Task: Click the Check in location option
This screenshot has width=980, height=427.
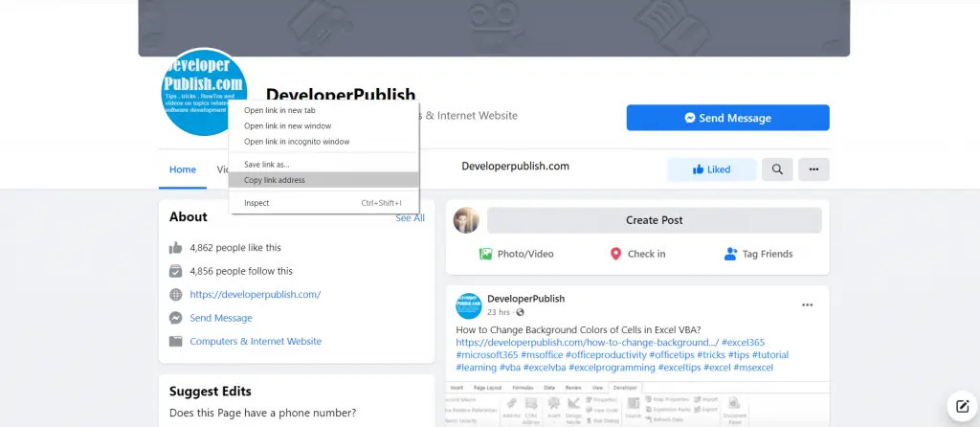Action: [637, 254]
